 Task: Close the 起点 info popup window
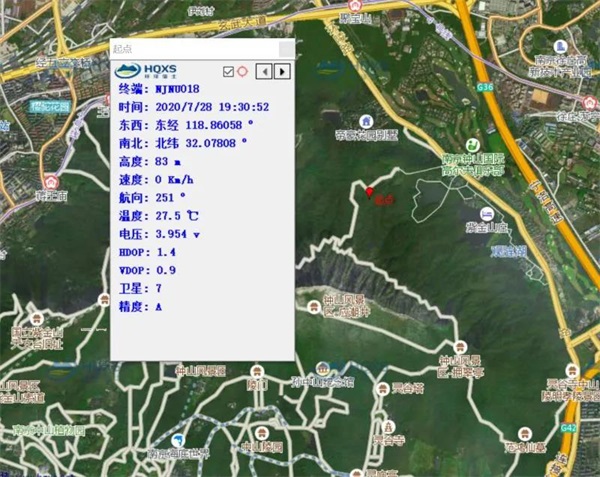tap(286, 49)
